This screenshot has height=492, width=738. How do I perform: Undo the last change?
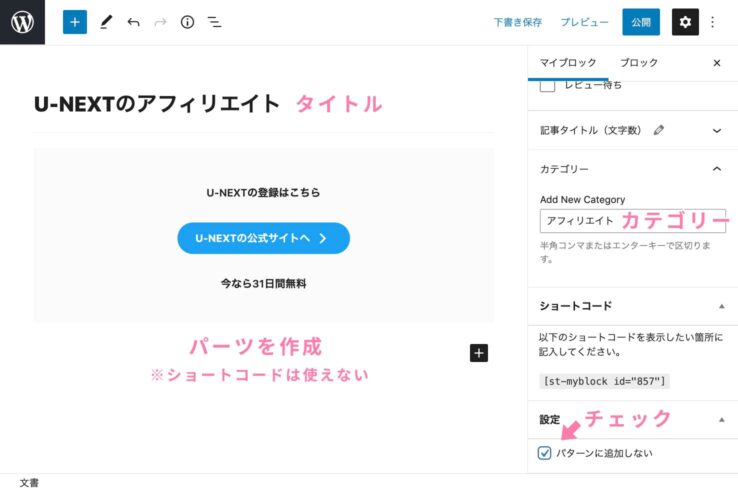click(134, 22)
